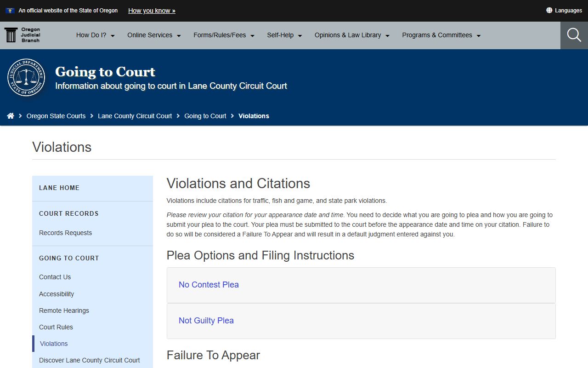Click the Violations page title
This screenshot has height=368, width=588.
(62, 147)
